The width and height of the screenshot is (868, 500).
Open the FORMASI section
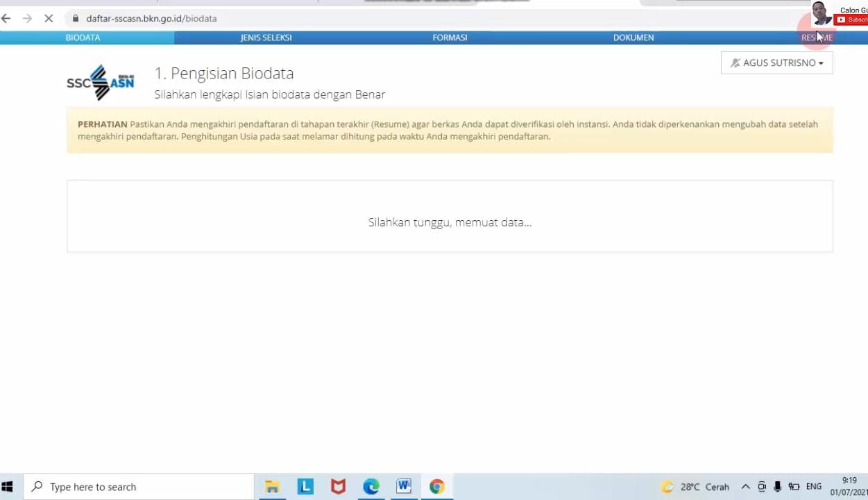coord(450,37)
